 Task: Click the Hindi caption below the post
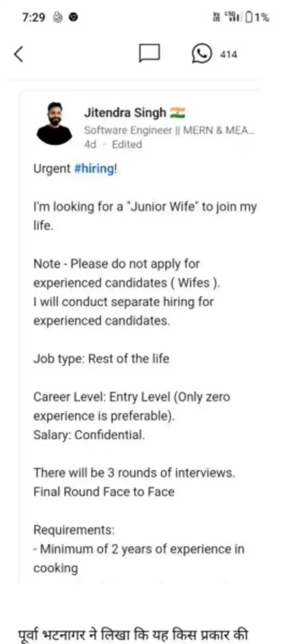(x=133, y=634)
